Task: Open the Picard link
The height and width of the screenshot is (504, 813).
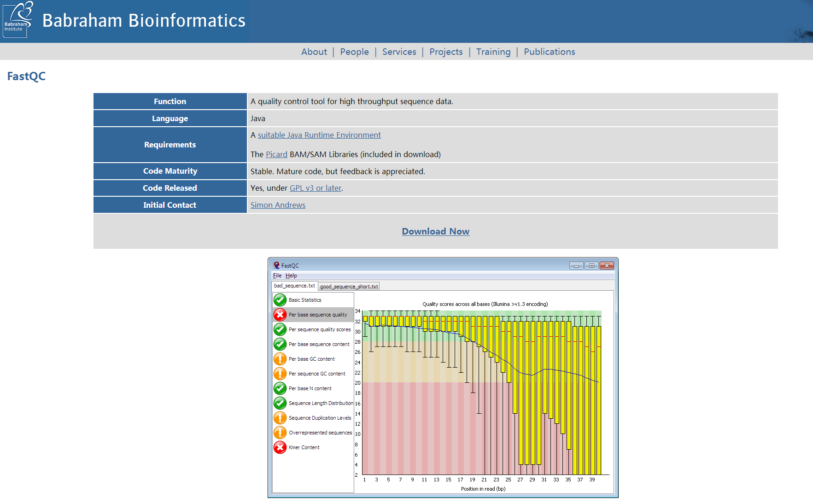Action: [276, 154]
